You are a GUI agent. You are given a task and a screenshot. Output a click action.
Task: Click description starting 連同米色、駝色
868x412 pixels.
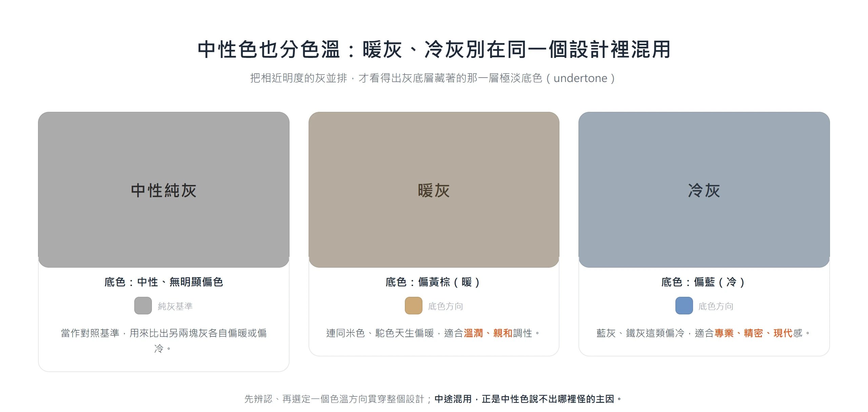click(x=433, y=333)
